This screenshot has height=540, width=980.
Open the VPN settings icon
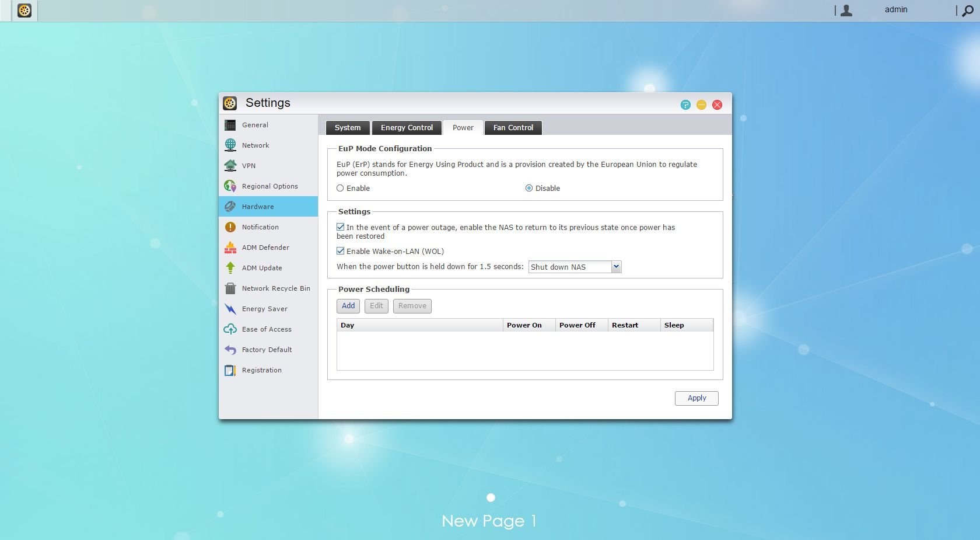[x=230, y=166]
